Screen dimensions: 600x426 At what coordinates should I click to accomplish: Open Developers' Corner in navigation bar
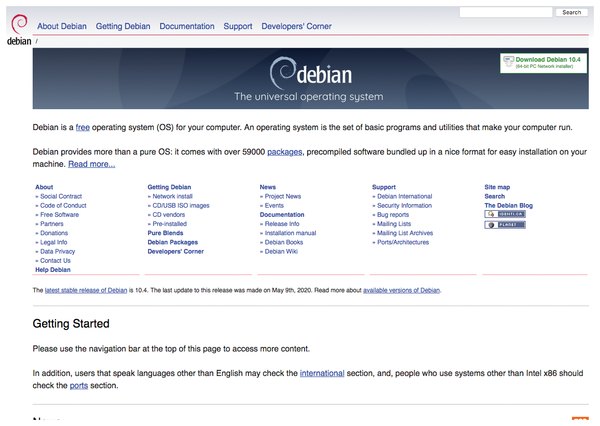(296, 26)
